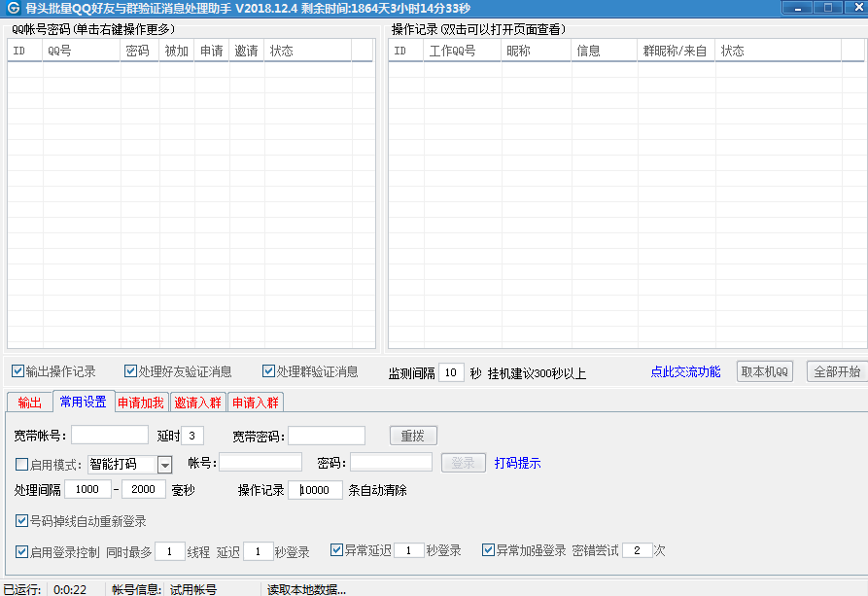The image size is (868, 596).
Task: Open the 点此交流功能 link
Action: 685,371
